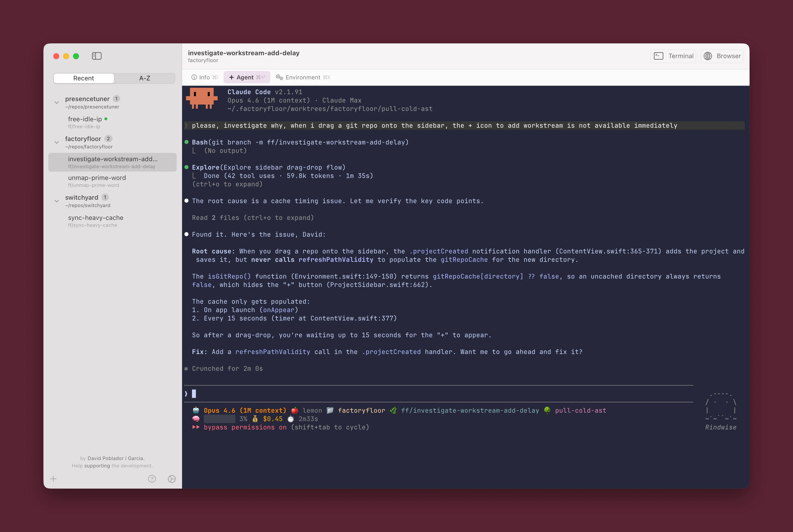Collapse the presencetuner project group
This screenshot has height=532, width=793.
(x=57, y=103)
